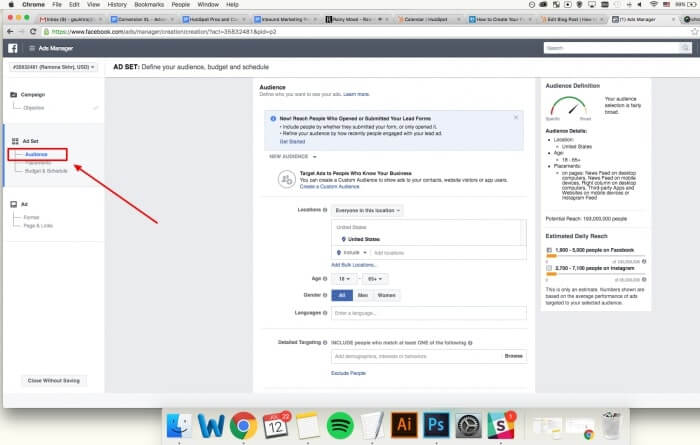Screen dimensions: 700x445
Task: Select Objective under Campaign
Action: coord(33,108)
